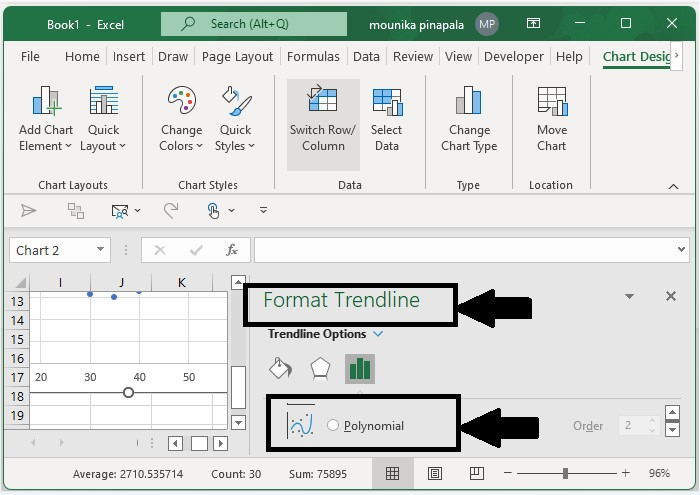This screenshot has width=700, height=495.
Task: Click the Search (Alt+Q) box
Action: [x=254, y=24]
